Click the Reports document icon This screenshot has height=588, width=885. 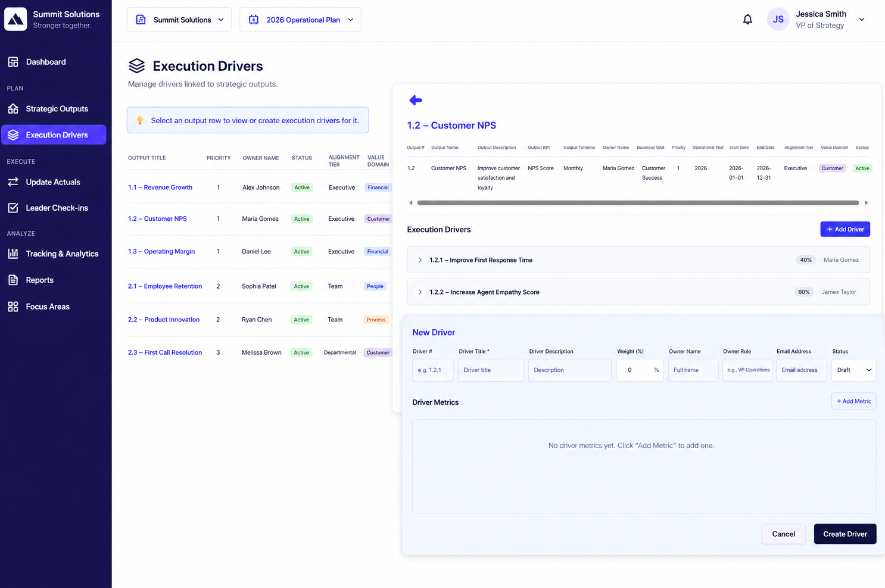coord(13,280)
